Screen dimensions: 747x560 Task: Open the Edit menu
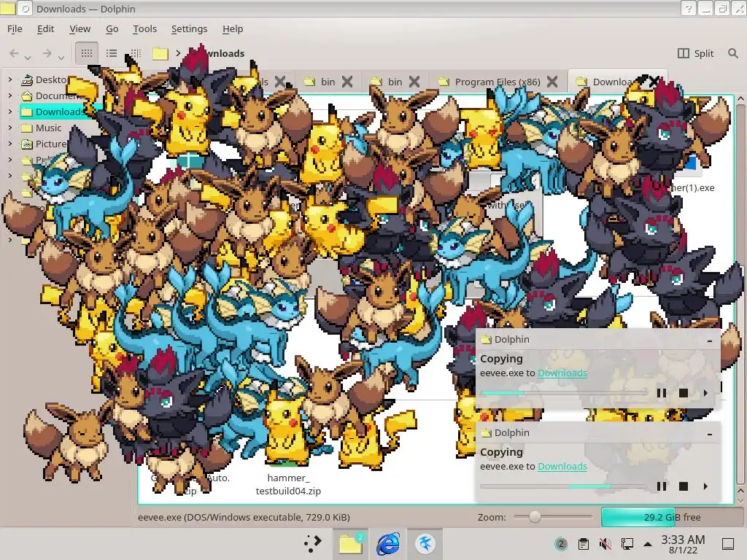coord(46,28)
